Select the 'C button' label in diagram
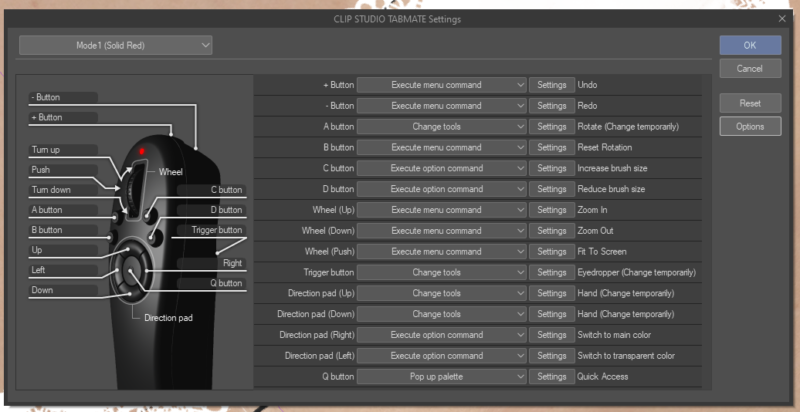Screen dimensions: 800x412 (x=212, y=190)
